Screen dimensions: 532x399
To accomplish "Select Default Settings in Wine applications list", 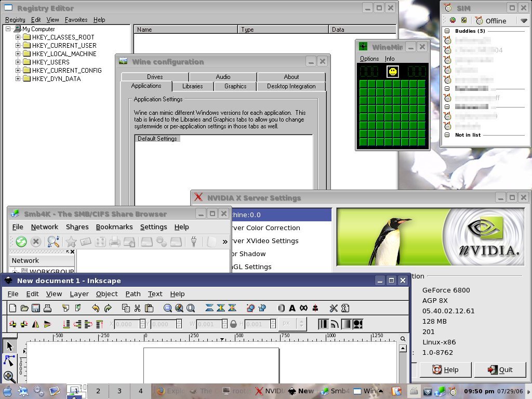I will click(157, 138).
